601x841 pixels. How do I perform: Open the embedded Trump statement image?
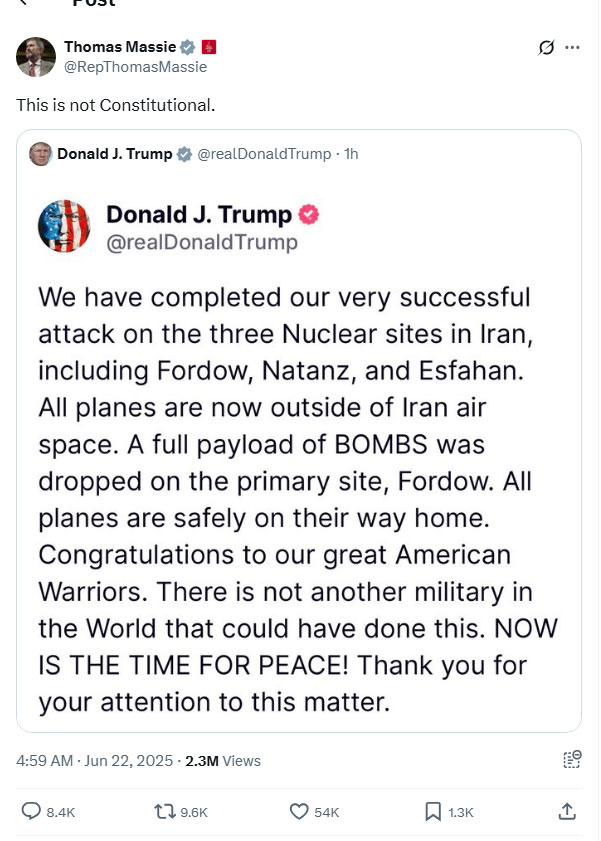pyautogui.click(x=298, y=450)
